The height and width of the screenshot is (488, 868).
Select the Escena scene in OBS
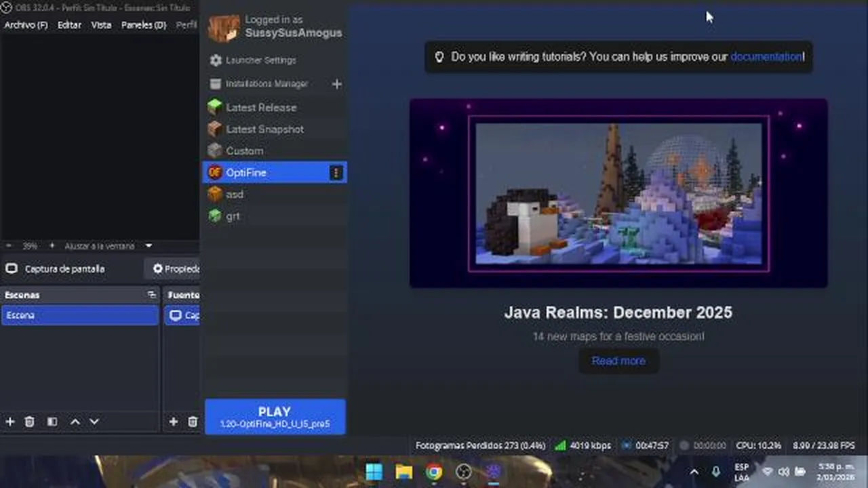pyautogui.click(x=80, y=315)
